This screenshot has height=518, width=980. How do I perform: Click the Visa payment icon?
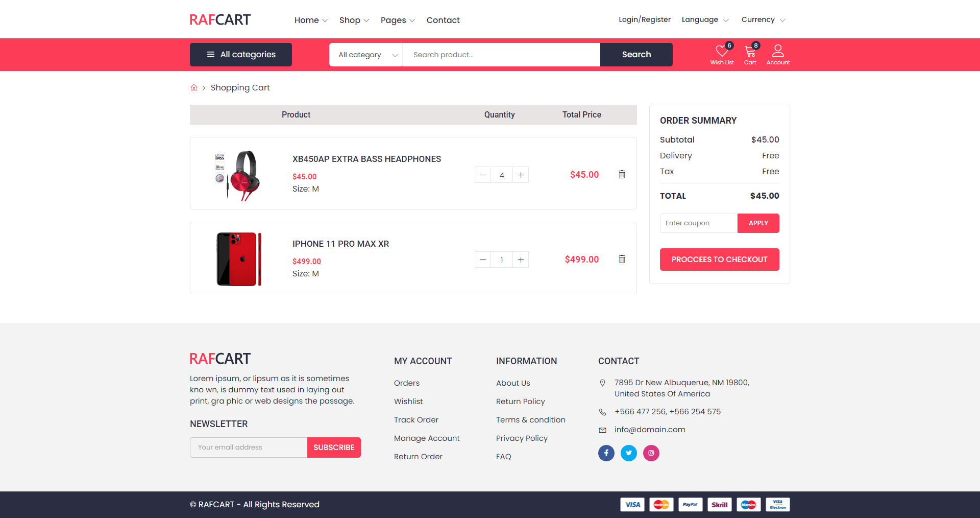632,505
